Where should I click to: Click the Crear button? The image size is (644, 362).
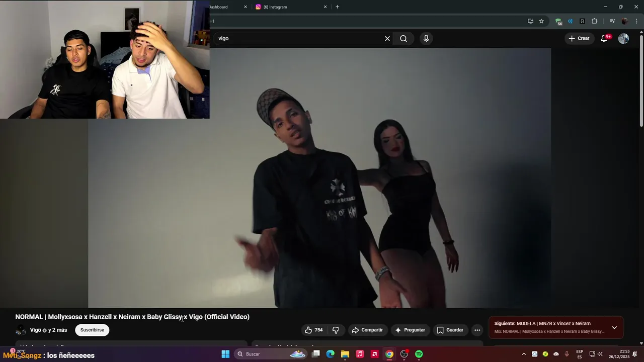coord(579,38)
